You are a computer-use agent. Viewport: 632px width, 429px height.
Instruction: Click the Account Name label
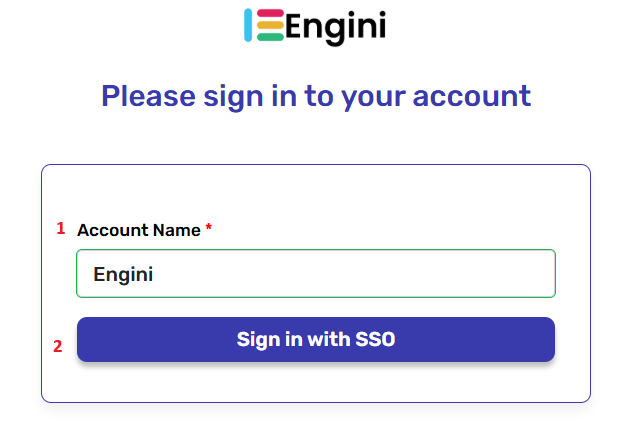pos(139,230)
